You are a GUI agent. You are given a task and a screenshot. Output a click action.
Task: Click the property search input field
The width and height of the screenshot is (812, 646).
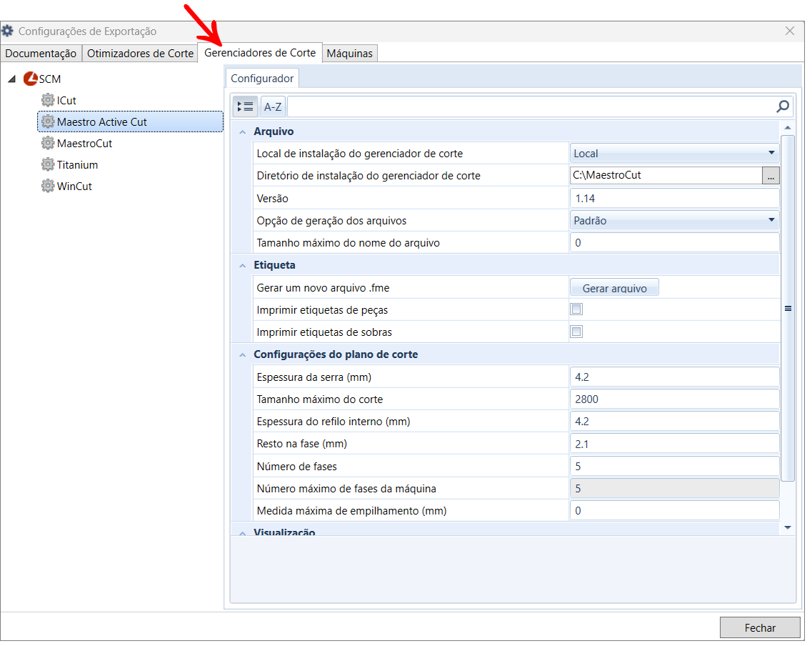point(531,106)
